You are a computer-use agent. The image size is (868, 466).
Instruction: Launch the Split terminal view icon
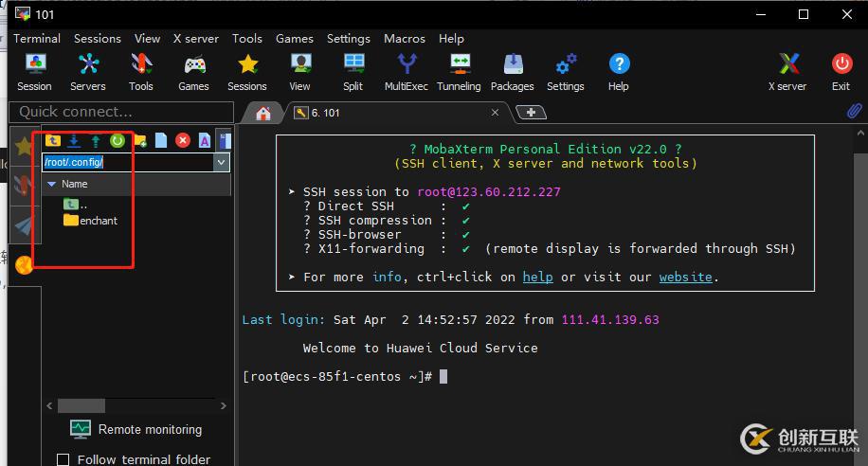pyautogui.click(x=353, y=72)
